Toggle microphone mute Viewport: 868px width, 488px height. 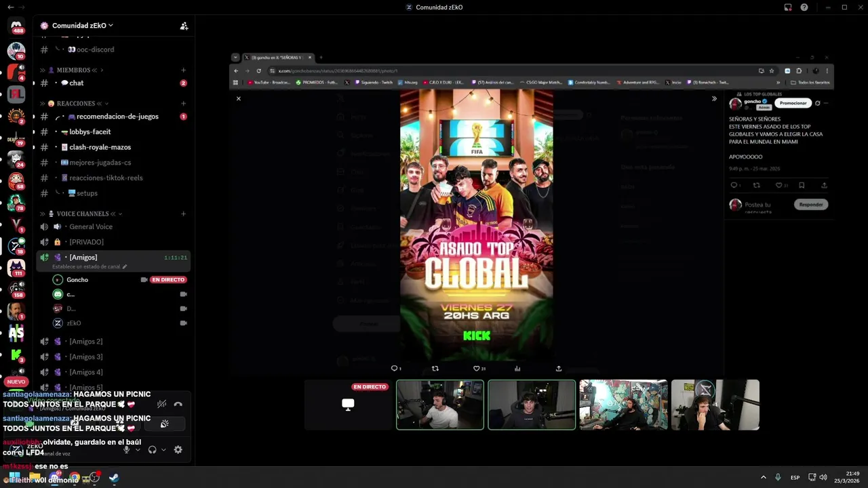click(126, 449)
